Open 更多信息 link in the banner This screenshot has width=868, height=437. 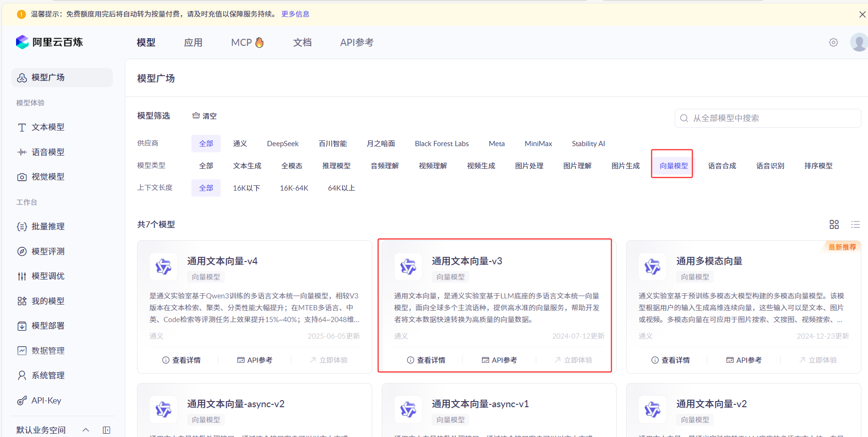(x=295, y=14)
